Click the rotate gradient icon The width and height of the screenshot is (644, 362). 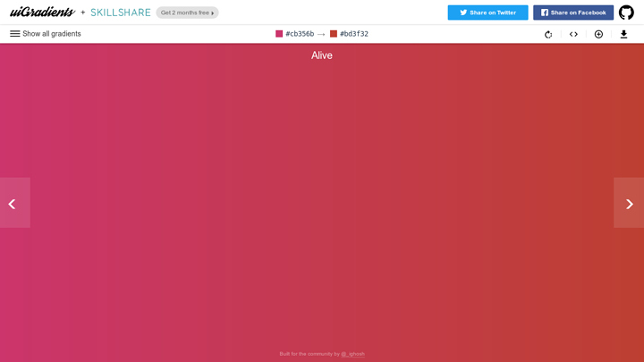point(548,34)
